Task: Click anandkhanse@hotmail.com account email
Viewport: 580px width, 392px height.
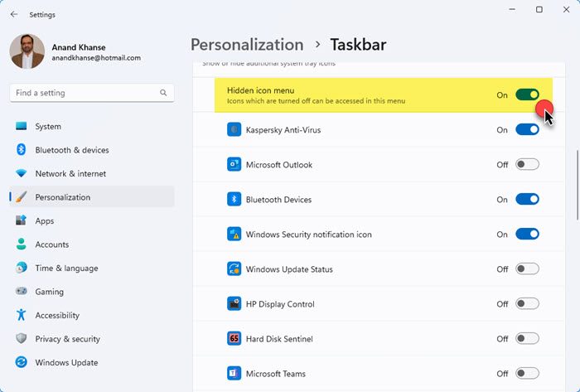Action: (96, 58)
